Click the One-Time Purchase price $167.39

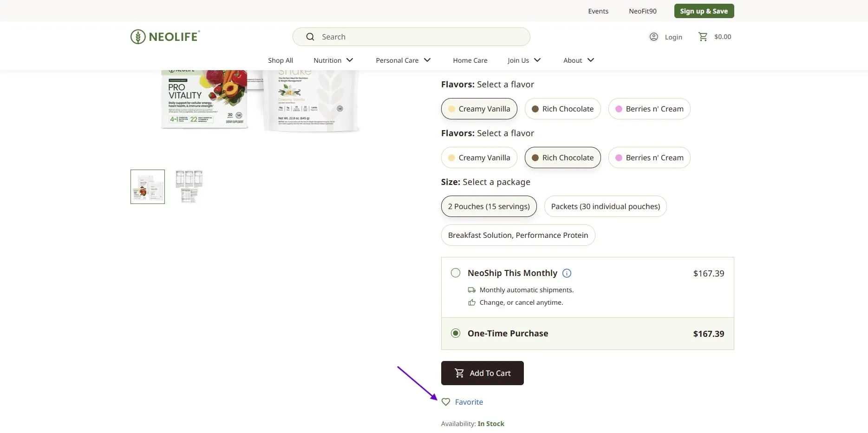709,334
